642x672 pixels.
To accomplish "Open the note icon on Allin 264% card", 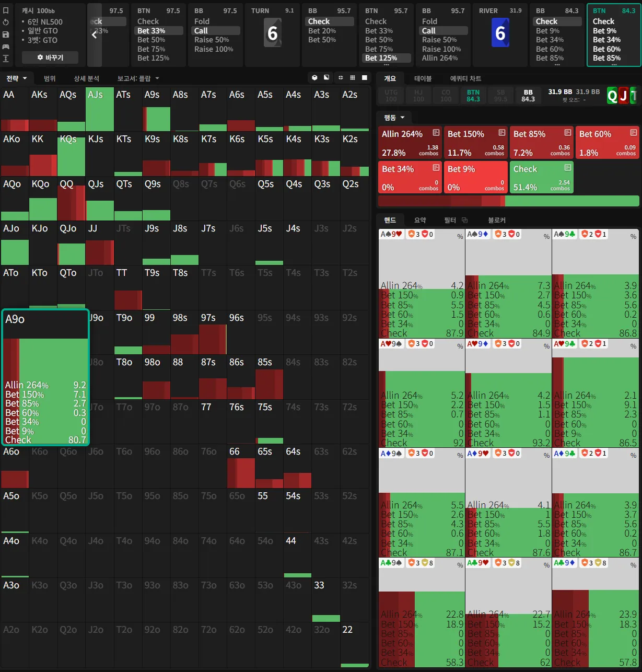I will pyautogui.click(x=436, y=133).
